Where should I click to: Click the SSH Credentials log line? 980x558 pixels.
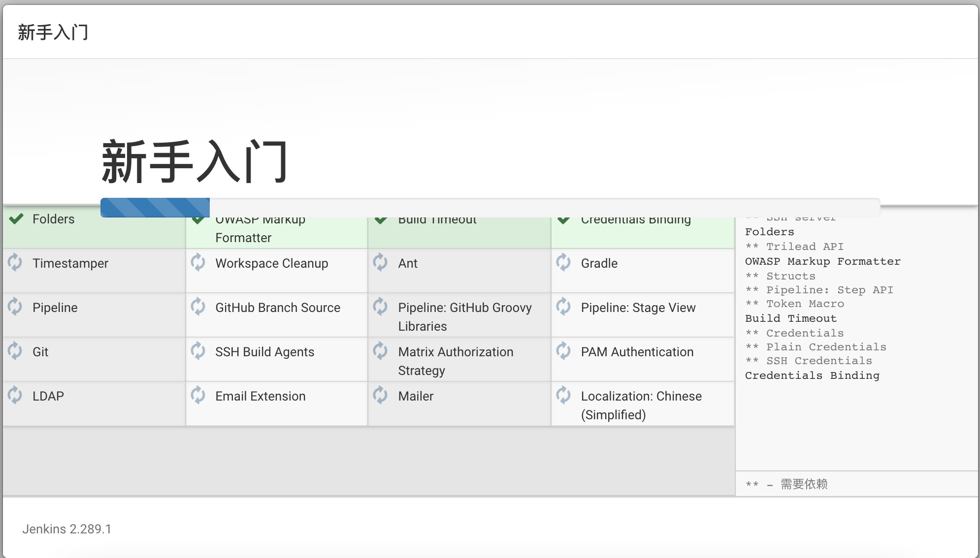point(809,361)
